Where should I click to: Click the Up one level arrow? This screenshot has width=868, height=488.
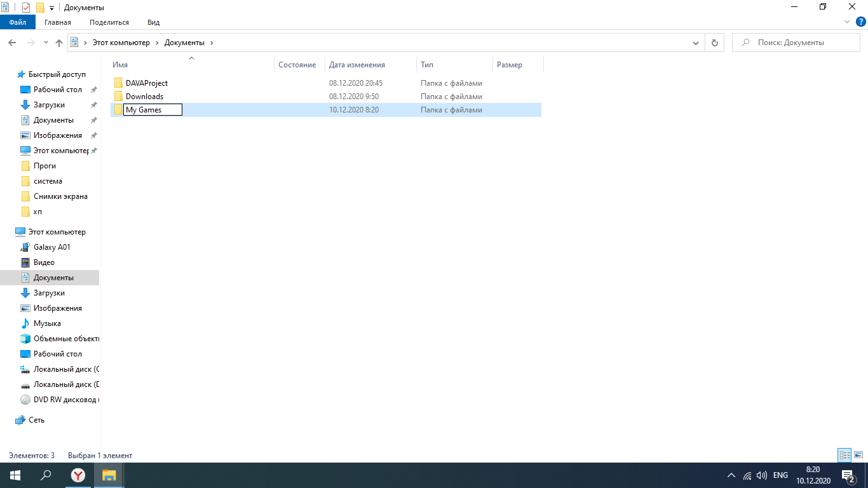pyautogui.click(x=59, y=43)
